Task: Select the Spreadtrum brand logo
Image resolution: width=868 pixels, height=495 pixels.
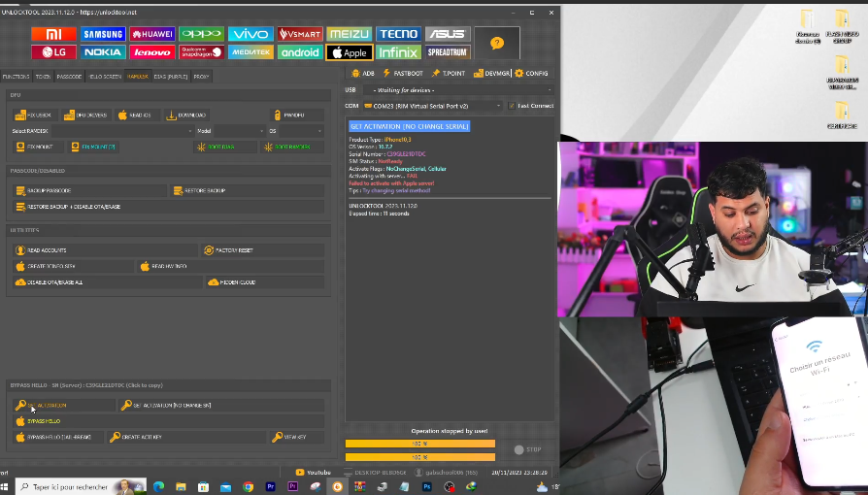Action: [x=448, y=52]
